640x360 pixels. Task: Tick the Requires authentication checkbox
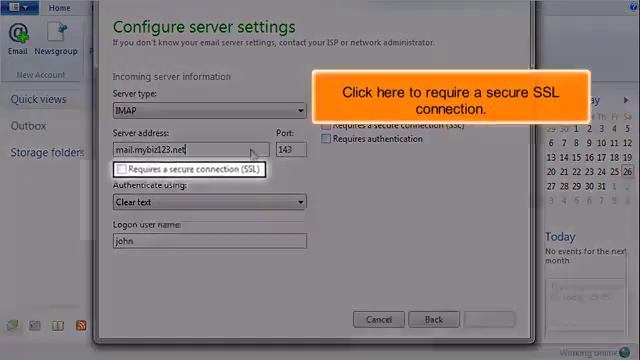click(x=326, y=139)
